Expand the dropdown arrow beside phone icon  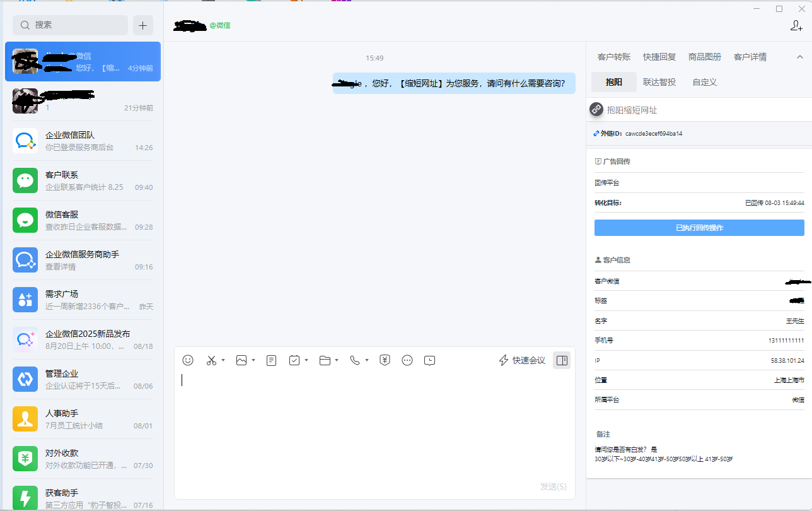pos(367,361)
